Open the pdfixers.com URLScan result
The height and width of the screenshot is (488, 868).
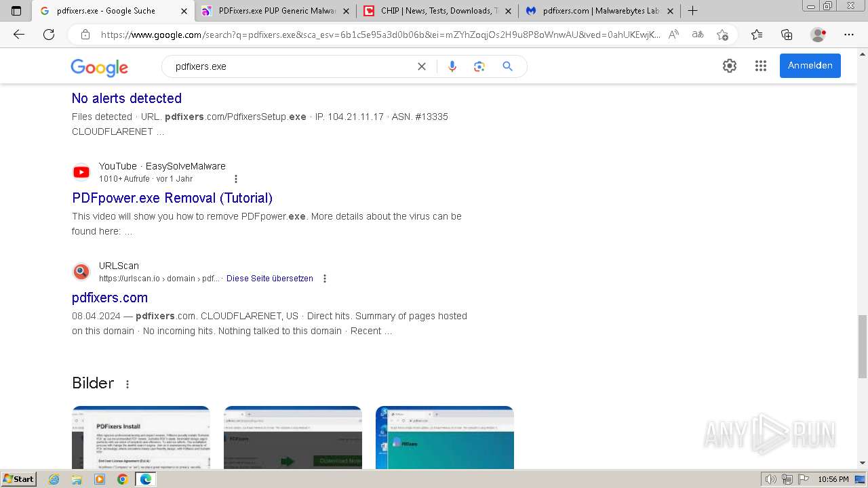click(110, 298)
